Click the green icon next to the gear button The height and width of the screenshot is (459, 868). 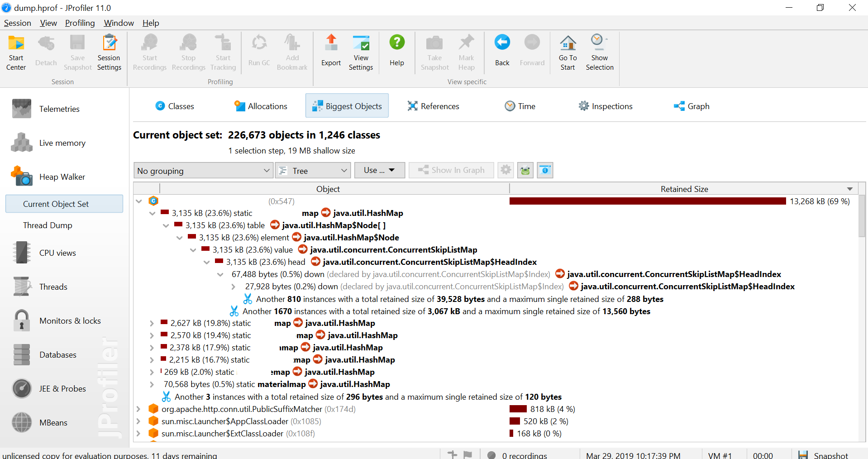coord(525,170)
